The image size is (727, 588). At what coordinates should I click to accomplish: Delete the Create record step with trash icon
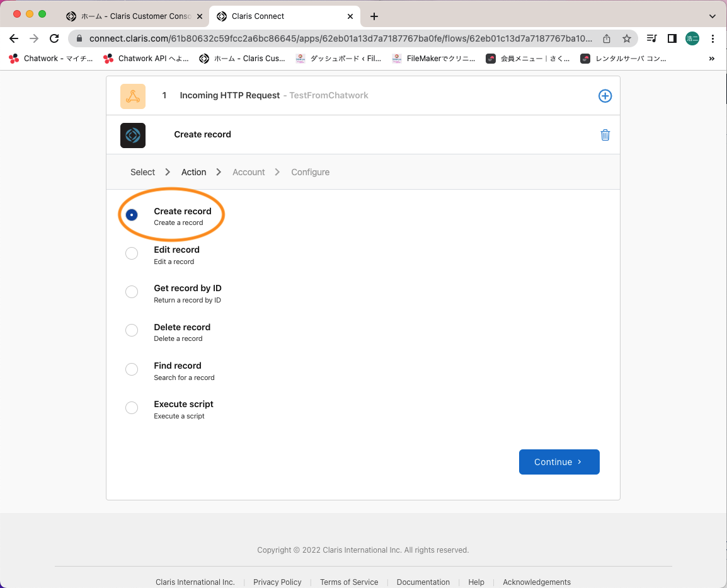coord(605,135)
